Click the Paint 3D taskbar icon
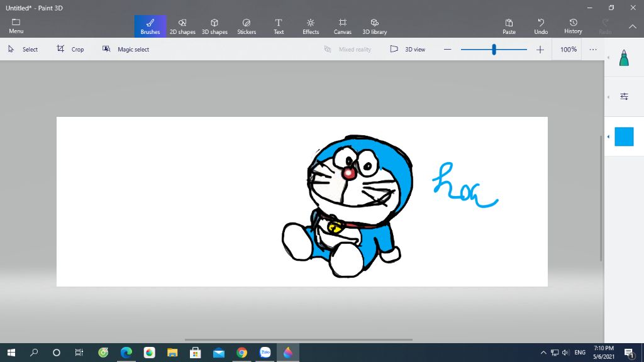Viewport: 644px width, 362px height. click(x=288, y=353)
